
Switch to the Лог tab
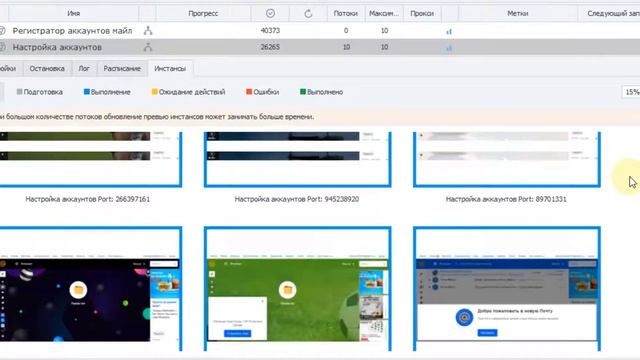click(84, 69)
